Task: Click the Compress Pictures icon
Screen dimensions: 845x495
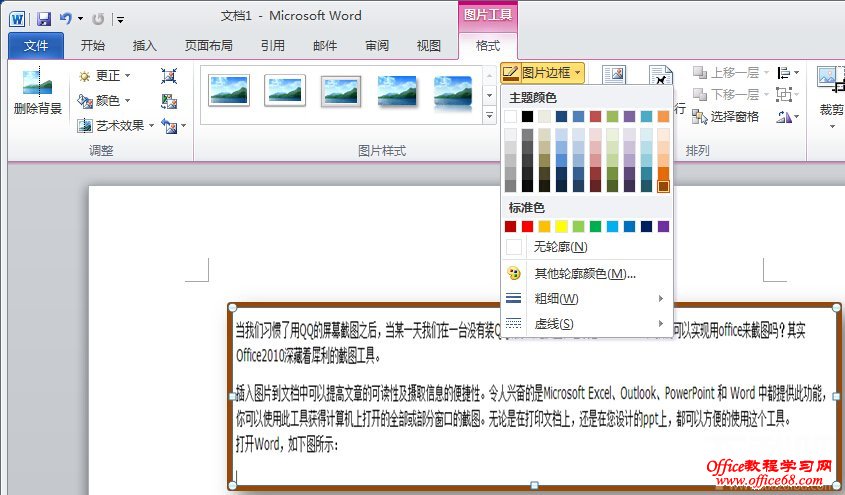Action: point(169,76)
